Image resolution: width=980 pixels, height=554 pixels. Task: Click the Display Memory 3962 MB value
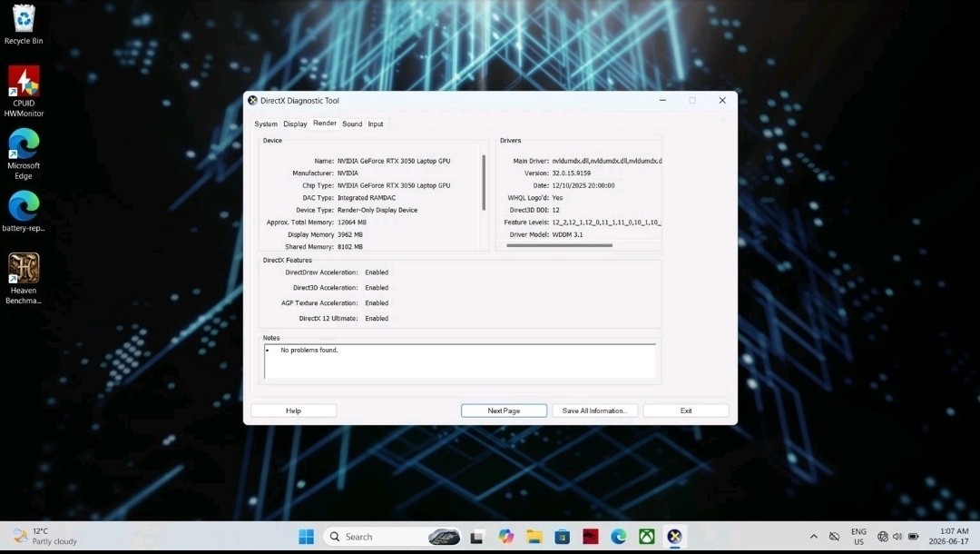(350, 234)
